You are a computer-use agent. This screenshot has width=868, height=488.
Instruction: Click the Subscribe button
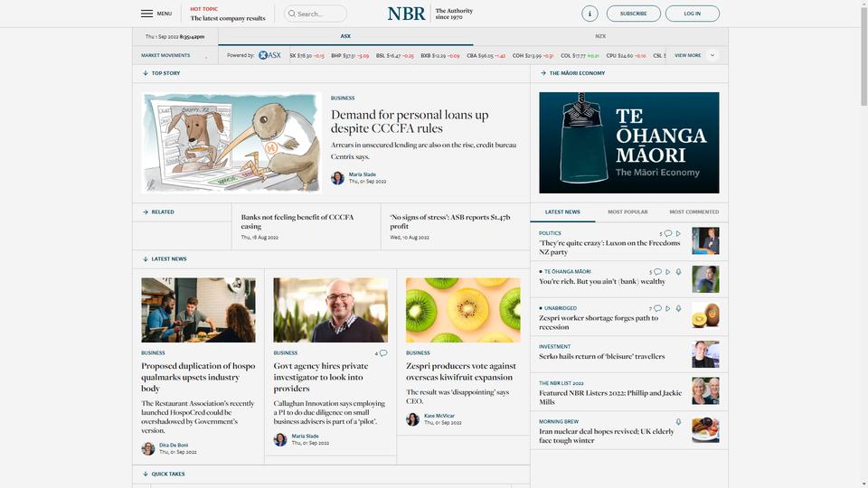pos(633,14)
